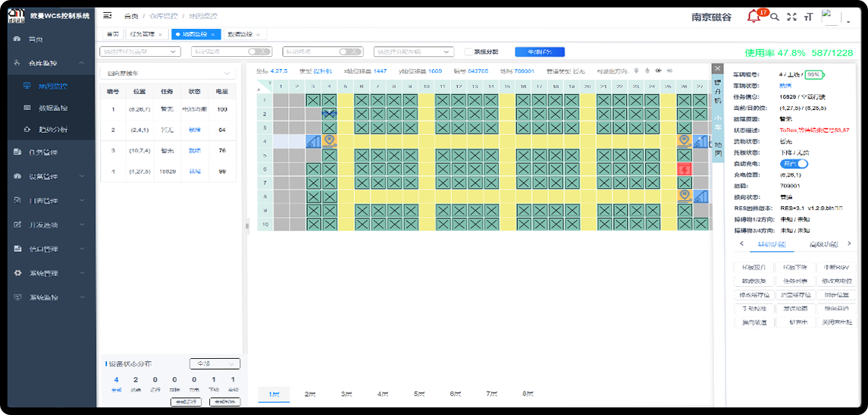The width and height of the screenshot is (868, 415).
Task: Click the down arrow output direction icon
Action: 647,71
